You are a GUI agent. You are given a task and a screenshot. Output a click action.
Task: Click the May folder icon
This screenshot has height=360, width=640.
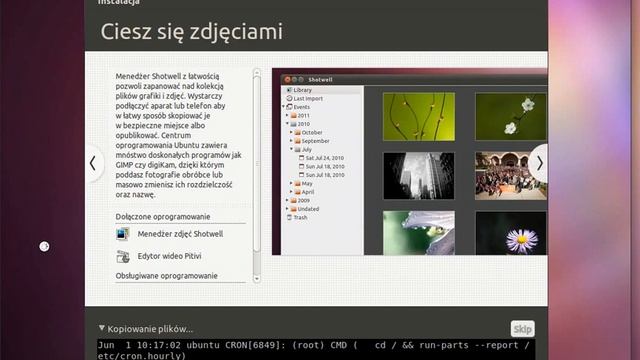[298, 184]
